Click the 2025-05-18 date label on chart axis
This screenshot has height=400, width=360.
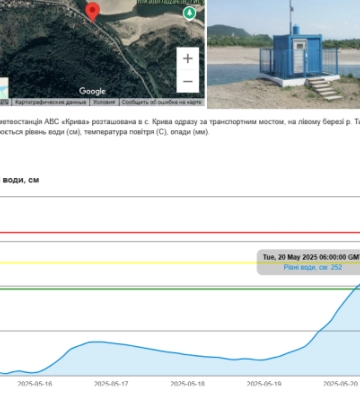[x=188, y=384]
